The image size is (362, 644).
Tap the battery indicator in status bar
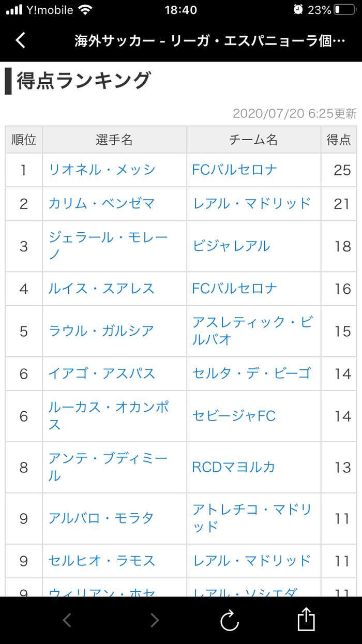point(344,10)
